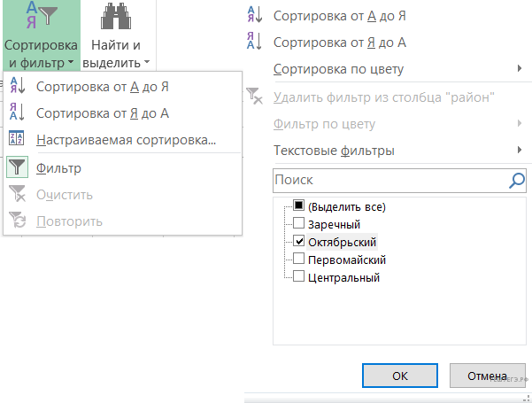Expand the Текстовые фильтры submenu arrow
The width and height of the screenshot is (532, 403).
coord(519,151)
